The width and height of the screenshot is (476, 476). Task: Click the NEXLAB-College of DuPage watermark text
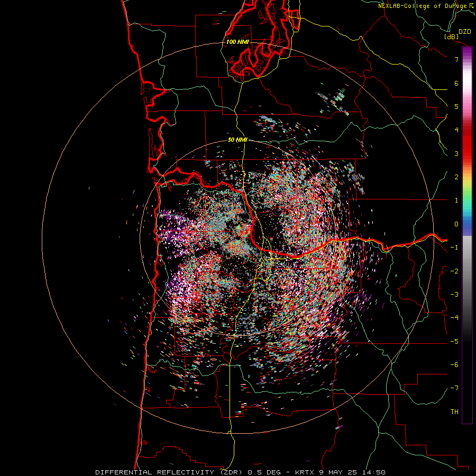pyautogui.click(x=425, y=6)
